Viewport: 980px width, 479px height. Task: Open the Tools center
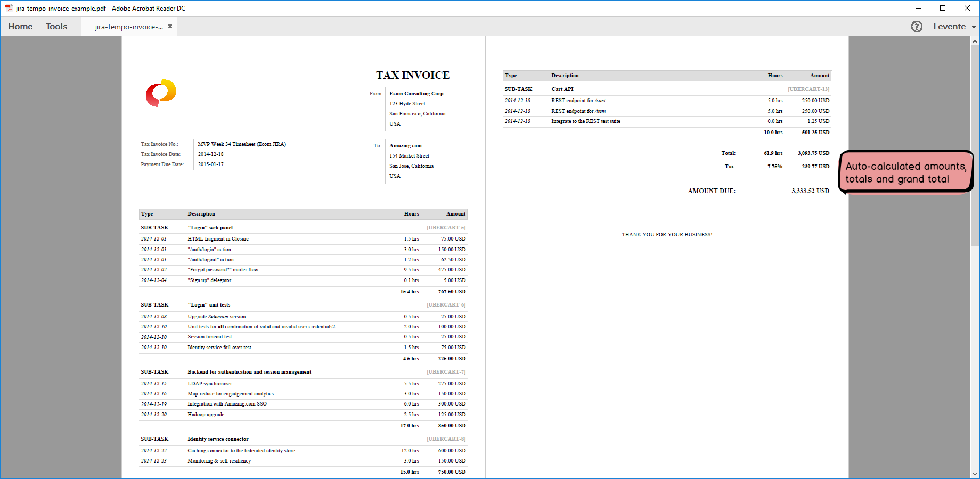(x=56, y=26)
